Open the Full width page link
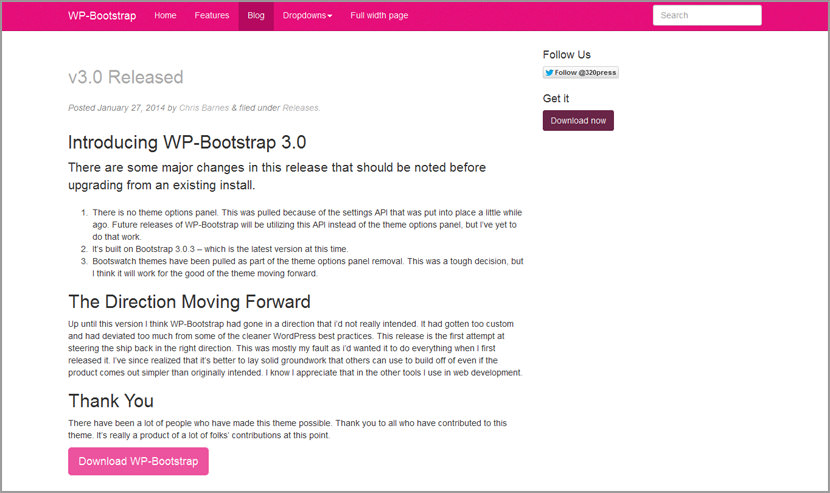Viewport: 830px width, 493px height. point(379,15)
